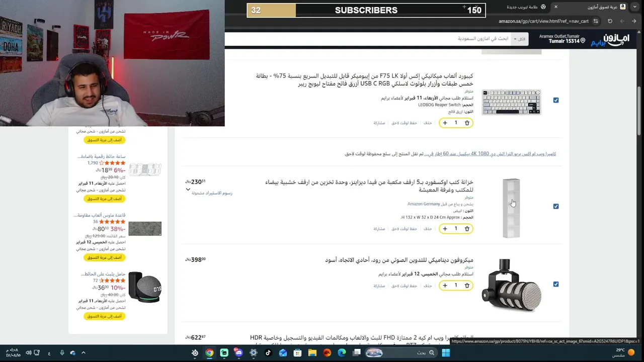Open TikTok from taskbar
This screenshot has height=362, width=644.
click(268, 353)
